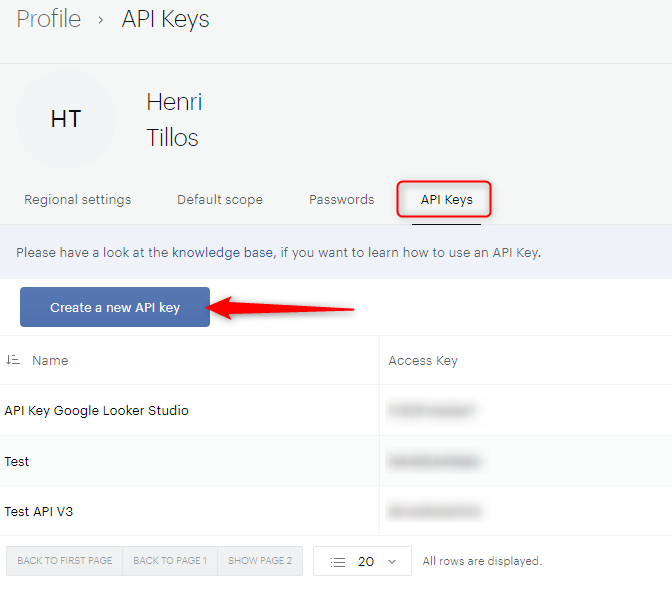Expand the rows-per-page dropdown arrow
The height and width of the screenshot is (590, 672).
392,562
